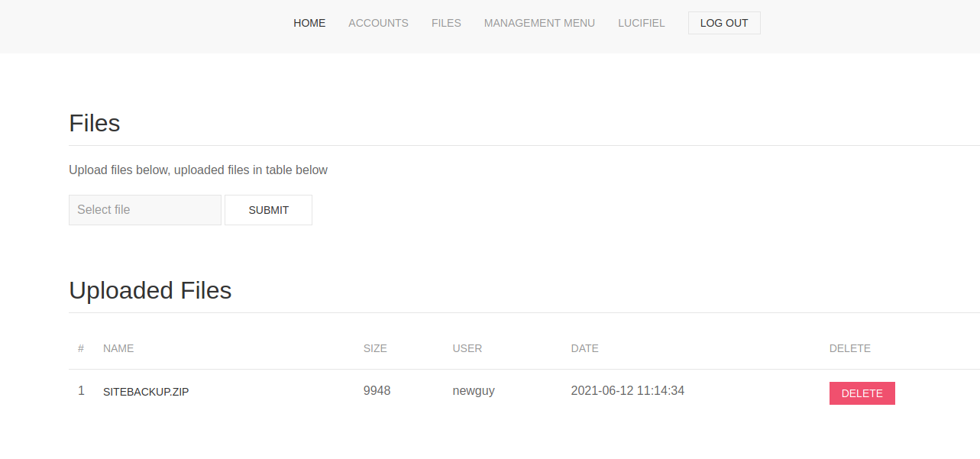The image size is (980, 459).
Task: Click the Select file input field
Action: [145, 210]
